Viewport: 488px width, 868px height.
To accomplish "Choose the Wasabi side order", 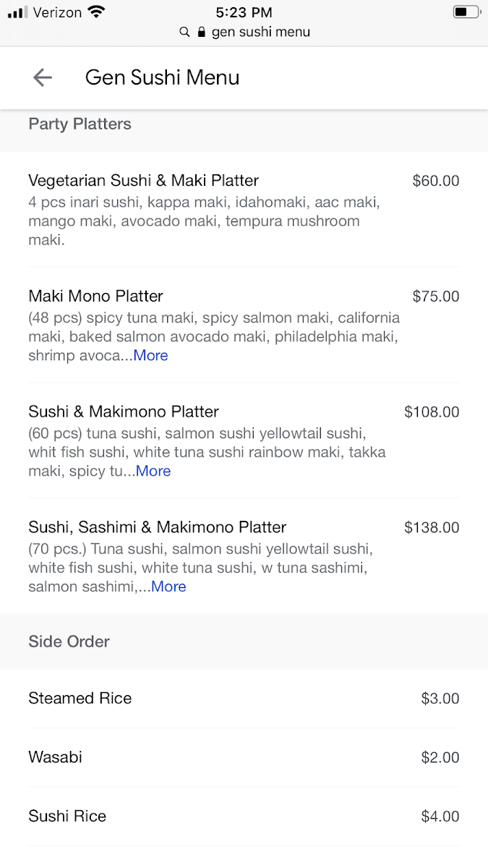I will (x=55, y=757).
